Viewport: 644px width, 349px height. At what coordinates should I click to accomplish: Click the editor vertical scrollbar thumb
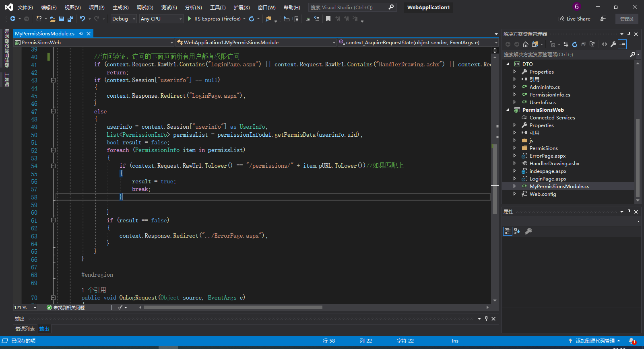(x=495, y=179)
